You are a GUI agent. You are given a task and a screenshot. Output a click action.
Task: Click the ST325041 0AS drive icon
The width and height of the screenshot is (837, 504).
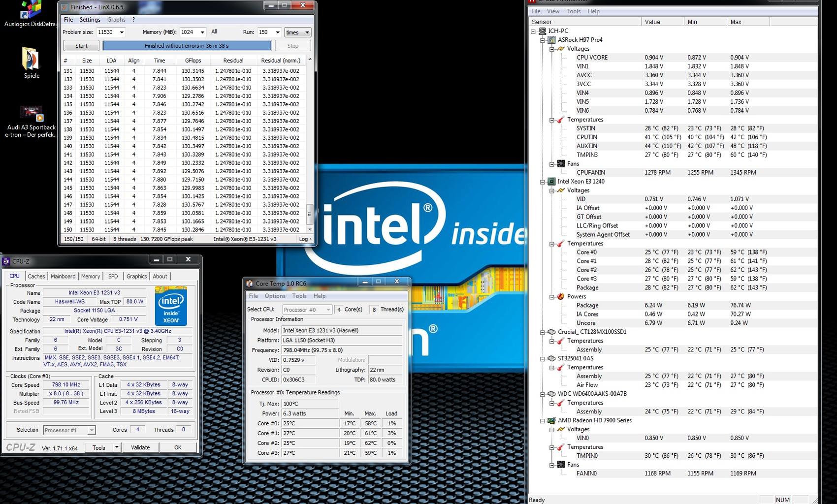(x=551, y=359)
